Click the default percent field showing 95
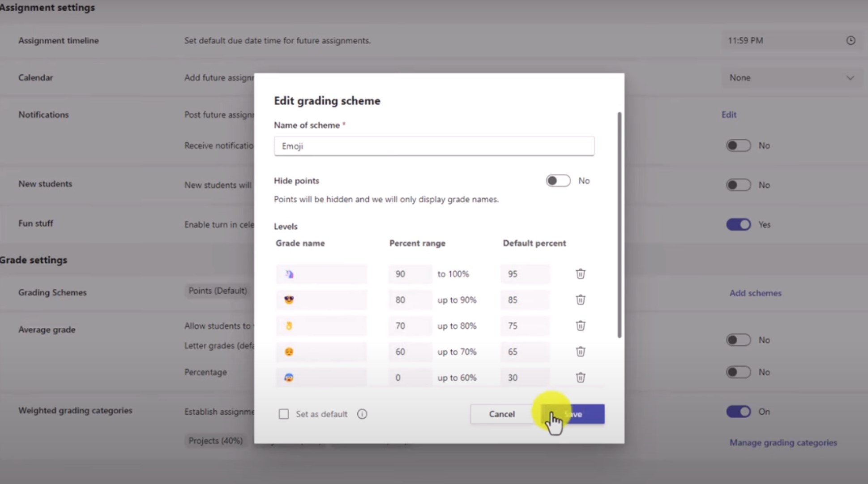 click(x=525, y=274)
